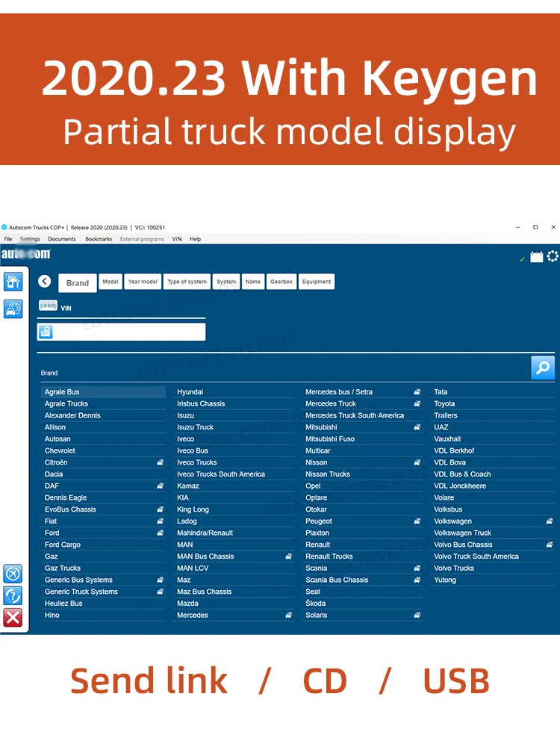This screenshot has width=560, height=747.
Task: Select Mercedes Truck South America
Action: (362, 415)
